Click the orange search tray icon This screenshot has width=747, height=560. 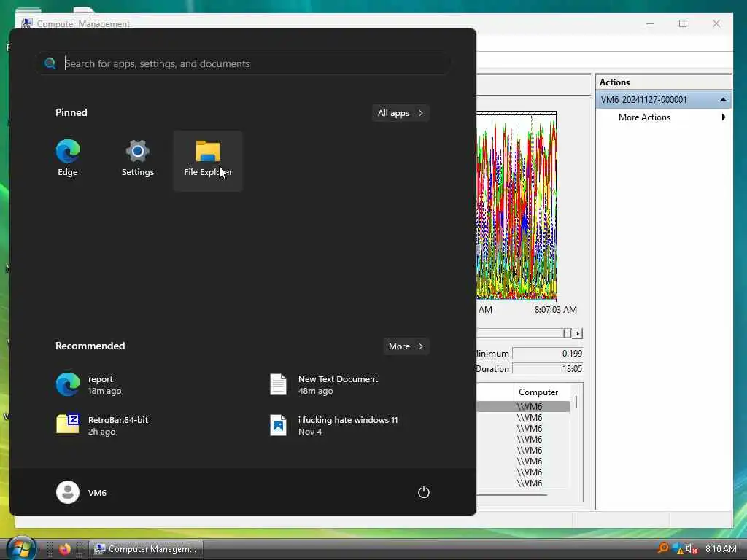pos(663,548)
